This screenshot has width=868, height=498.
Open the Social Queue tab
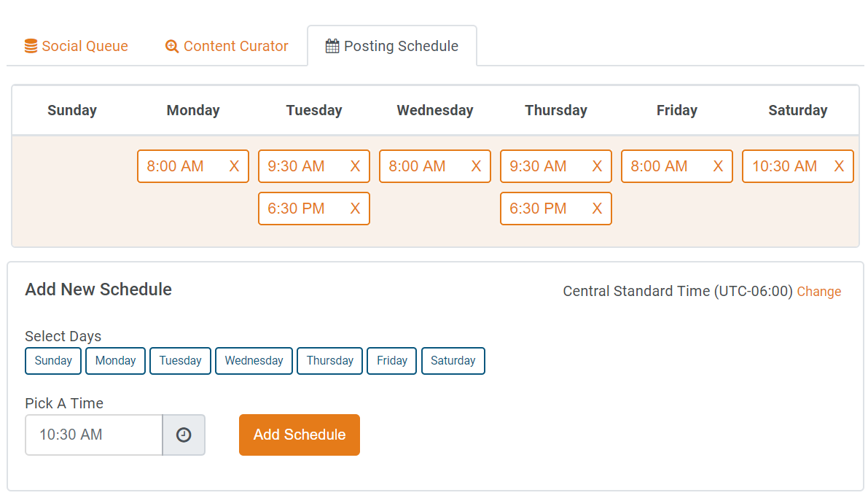pos(76,46)
